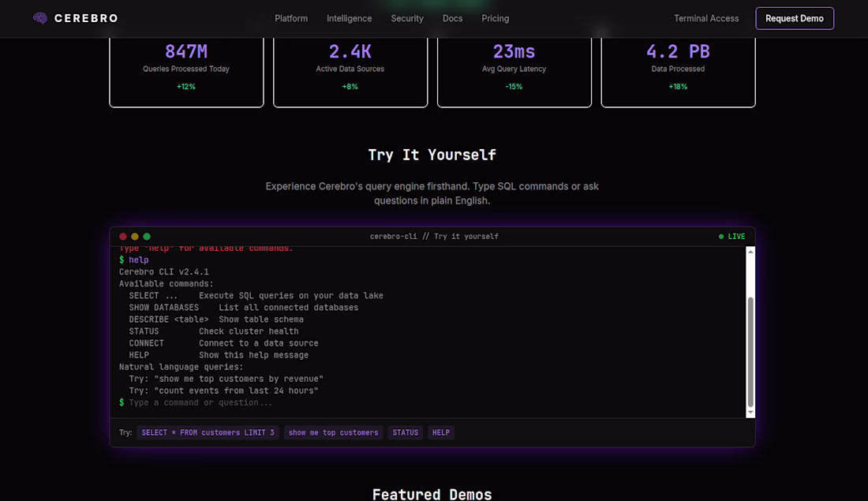The height and width of the screenshot is (501, 868).
Task: Run the SELECT * FROM customers LIMIT 3 suggestion
Action: tap(208, 432)
